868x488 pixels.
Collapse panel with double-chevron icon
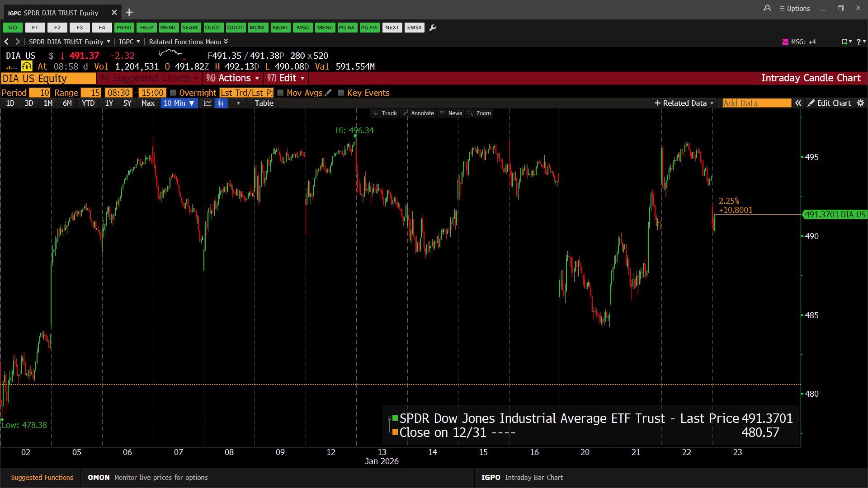click(798, 103)
